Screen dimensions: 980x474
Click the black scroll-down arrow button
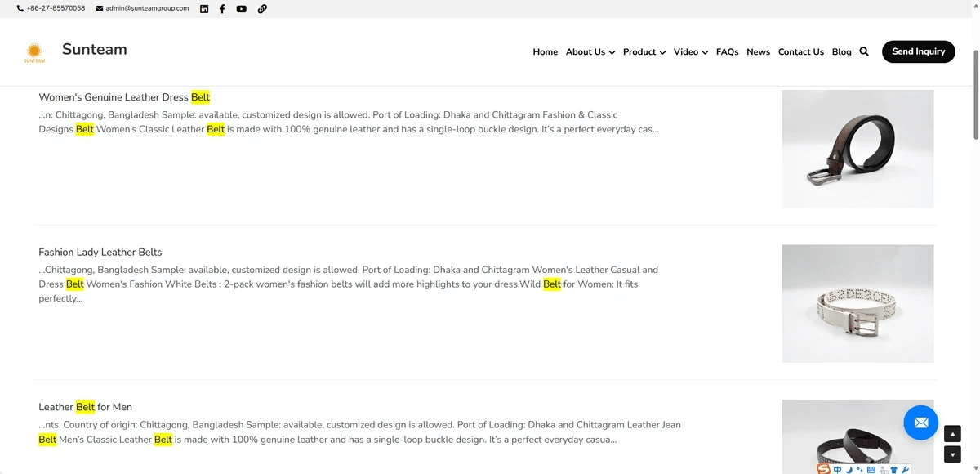pyautogui.click(x=952, y=454)
